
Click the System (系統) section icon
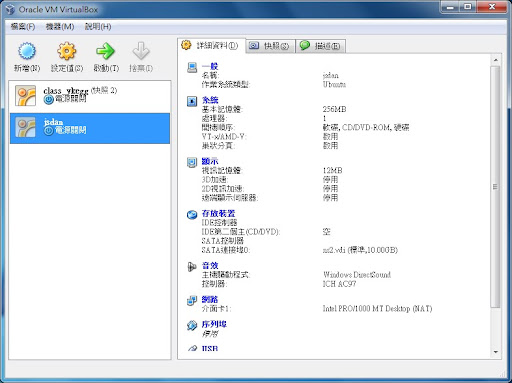(x=192, y=101)
